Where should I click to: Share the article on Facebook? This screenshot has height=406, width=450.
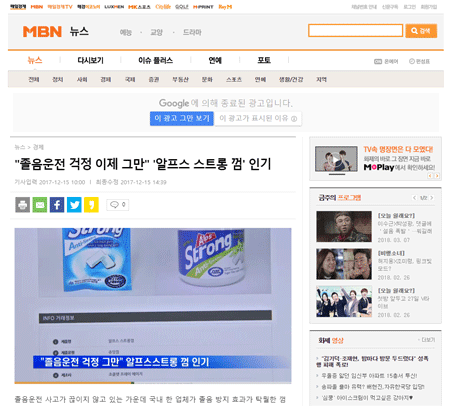tap(57, 205)
